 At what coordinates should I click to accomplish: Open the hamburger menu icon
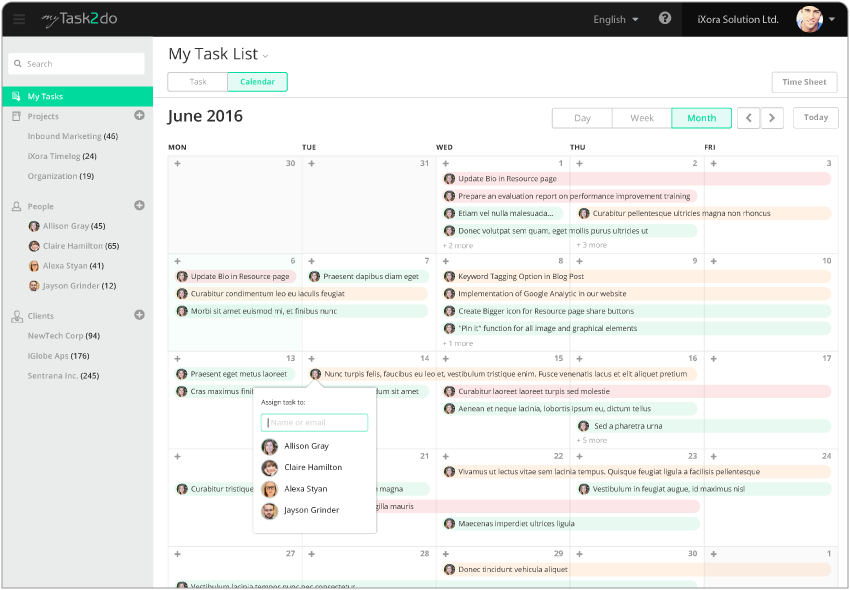pos(19,19)
